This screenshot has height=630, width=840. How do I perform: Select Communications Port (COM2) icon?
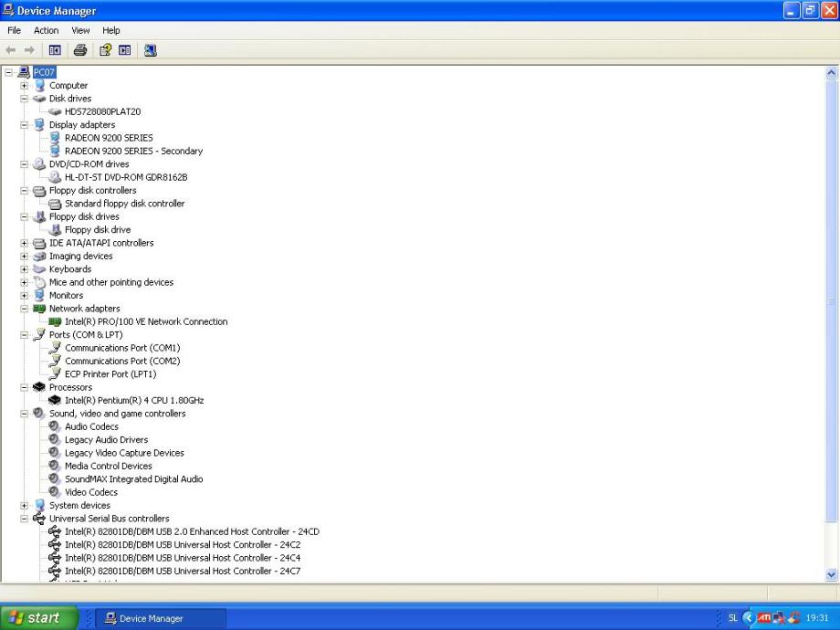click(x=55, y=361)
